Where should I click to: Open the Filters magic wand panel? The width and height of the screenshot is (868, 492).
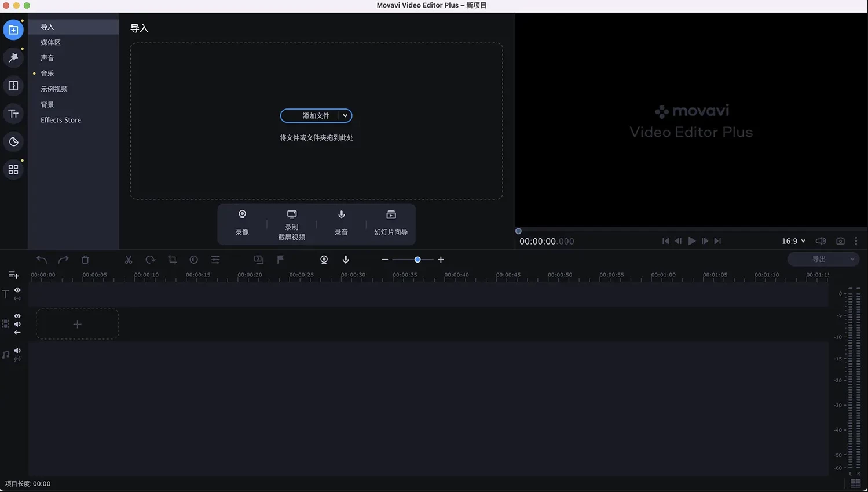tap(13, 58)
